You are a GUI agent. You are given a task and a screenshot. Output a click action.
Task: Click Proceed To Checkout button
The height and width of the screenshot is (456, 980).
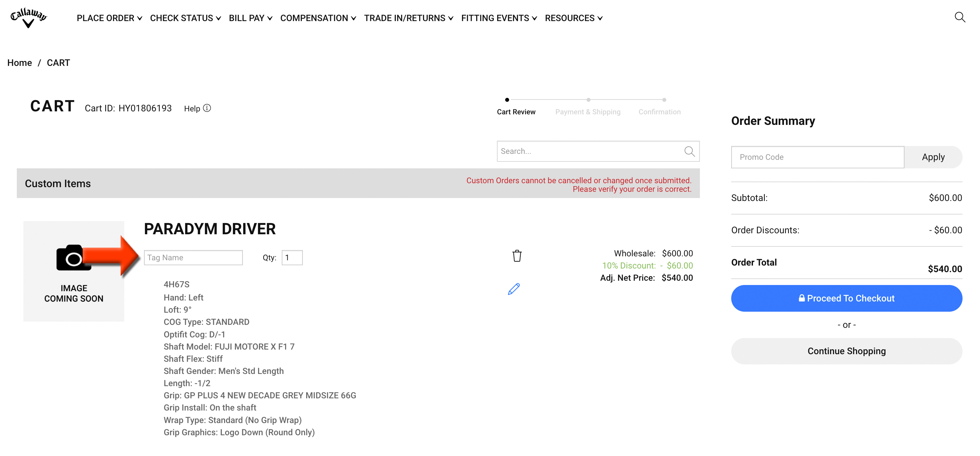pyautogui.click(x=847, y=298)
